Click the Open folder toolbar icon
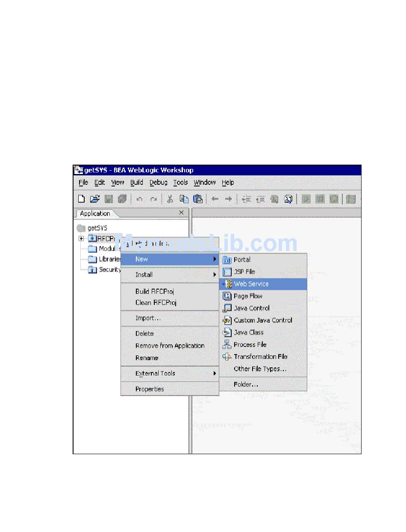 pyautogui.click(x=95, y=199)
